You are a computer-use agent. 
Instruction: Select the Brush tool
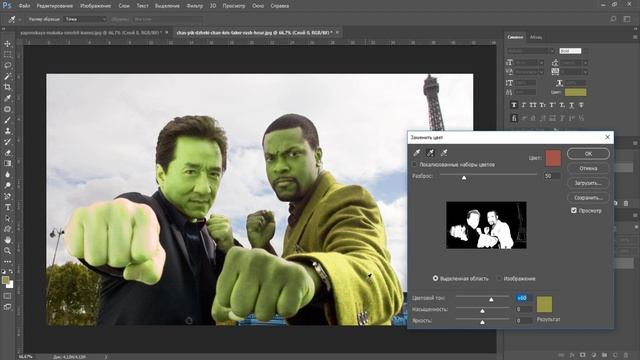point(7,120)
